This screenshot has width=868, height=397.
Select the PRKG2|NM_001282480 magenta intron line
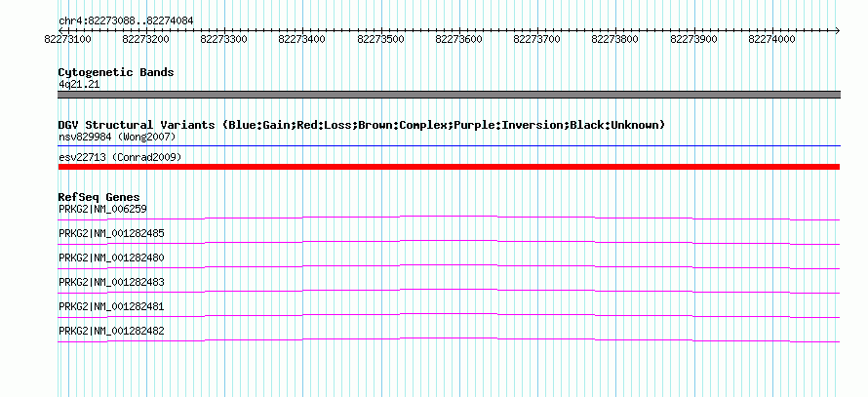point(449,266)
